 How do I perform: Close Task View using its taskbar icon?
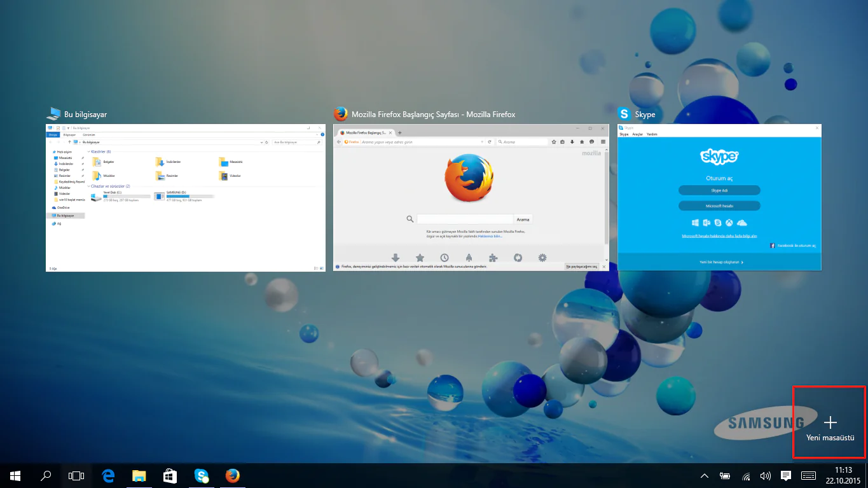click(76, 475)
